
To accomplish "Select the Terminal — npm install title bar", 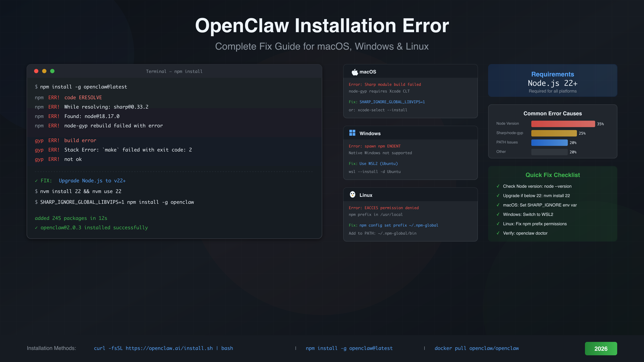I will coord(174,71).
